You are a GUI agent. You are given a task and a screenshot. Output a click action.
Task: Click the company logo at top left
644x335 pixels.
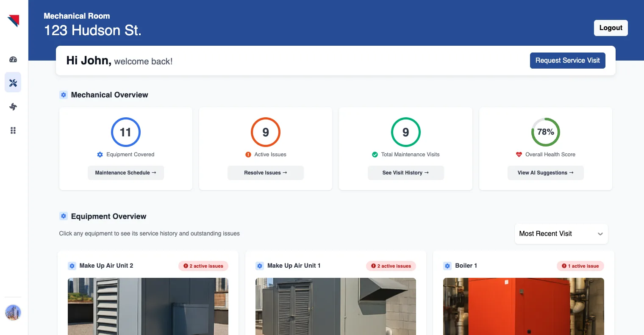point(13,20)
